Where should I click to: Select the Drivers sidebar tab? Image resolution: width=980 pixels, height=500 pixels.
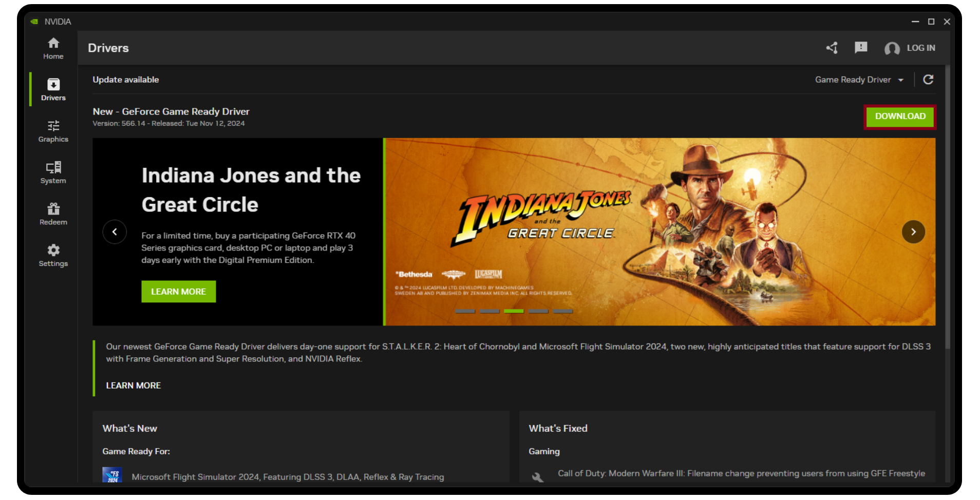pos(53,90)
